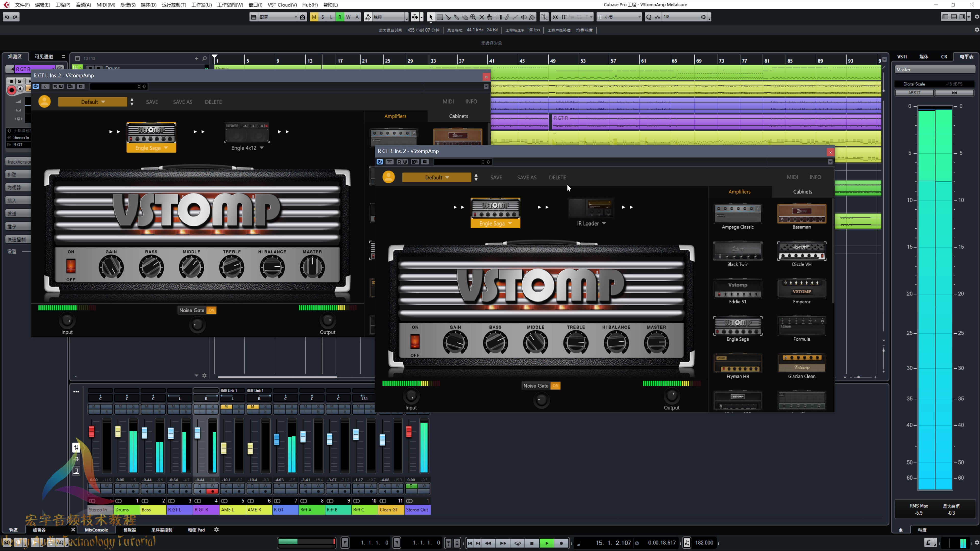Click DELETE in R GT R plugin
This screenshot has width=980, height=551.
pos(557,177)
